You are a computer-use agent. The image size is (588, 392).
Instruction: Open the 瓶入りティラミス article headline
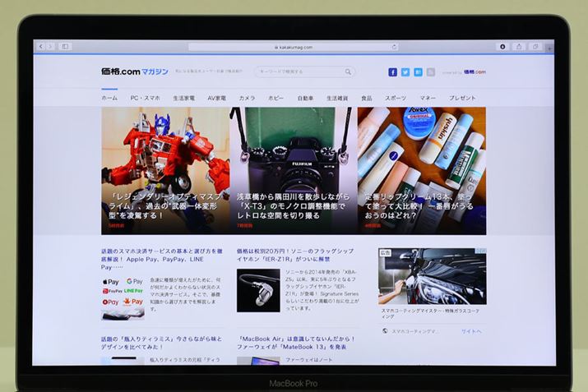(x=162, y=343)
